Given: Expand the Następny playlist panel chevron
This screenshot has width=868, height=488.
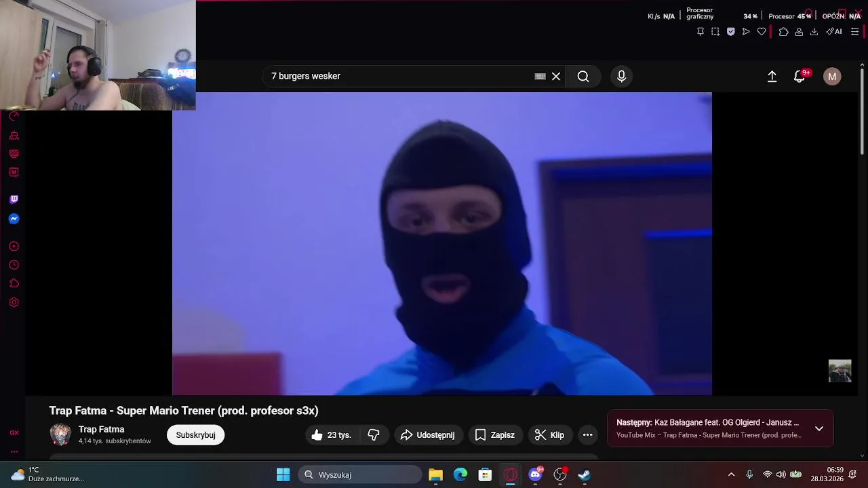Looking at the screenshot, I should click(x=819, y=428).
